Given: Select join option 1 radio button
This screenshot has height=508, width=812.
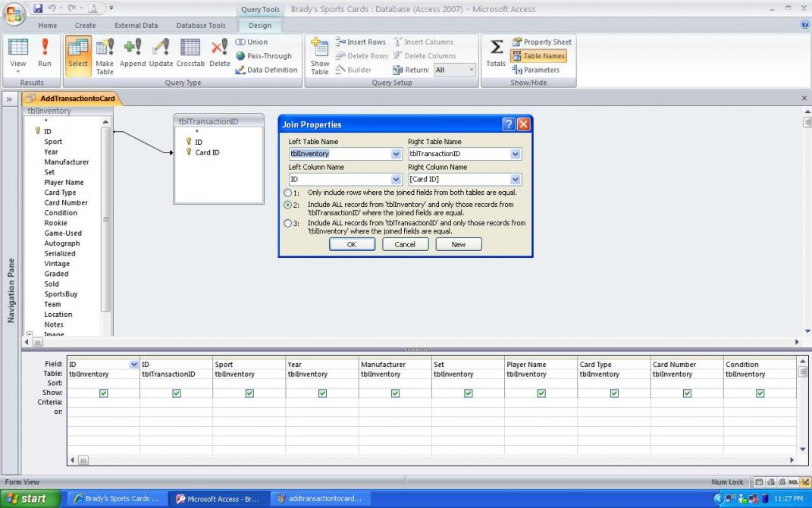Looking at the screenshot, I should pos(288,193).
